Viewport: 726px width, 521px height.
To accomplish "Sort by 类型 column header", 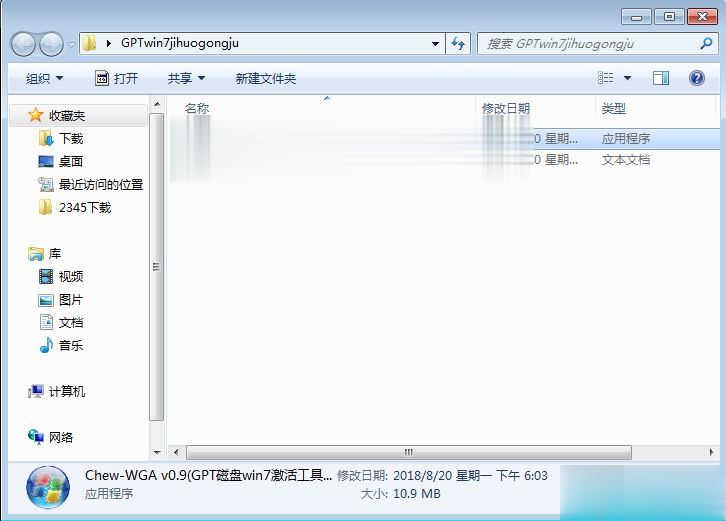I will click(x=613, y=108).
